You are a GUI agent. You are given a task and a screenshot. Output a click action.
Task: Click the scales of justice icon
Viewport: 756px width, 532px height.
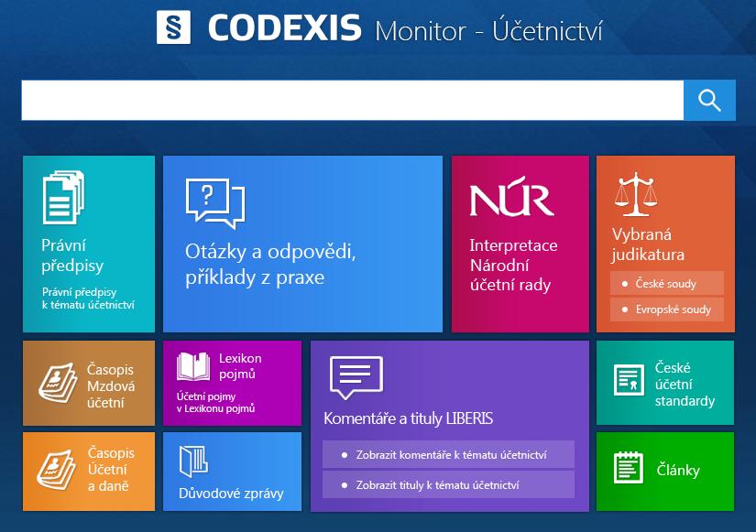636,194
